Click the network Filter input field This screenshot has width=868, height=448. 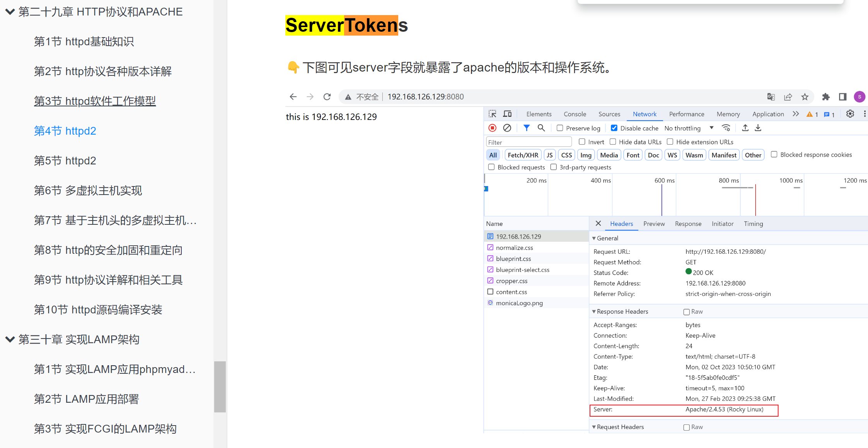tap(528, 142)
